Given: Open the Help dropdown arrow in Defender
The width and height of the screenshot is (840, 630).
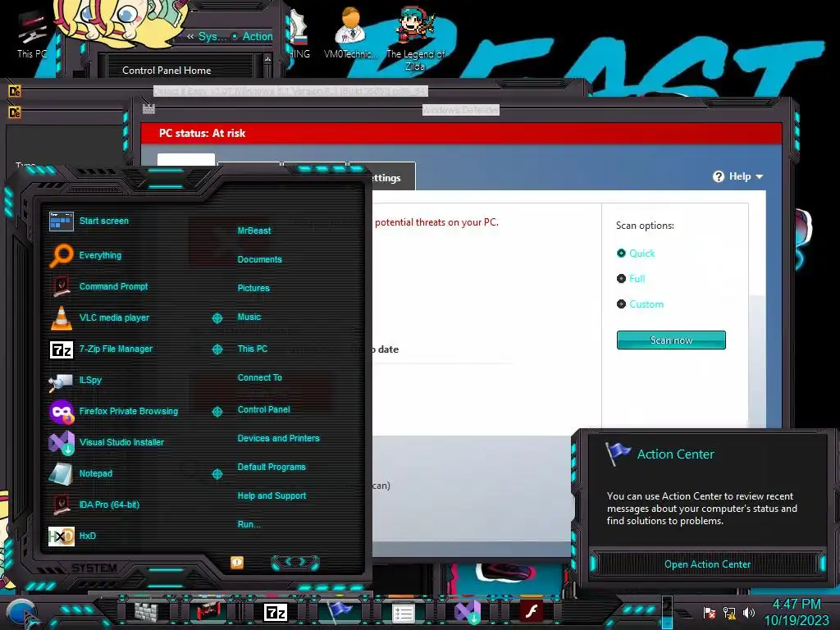Looking at the screenshot, I should (759, 176).
